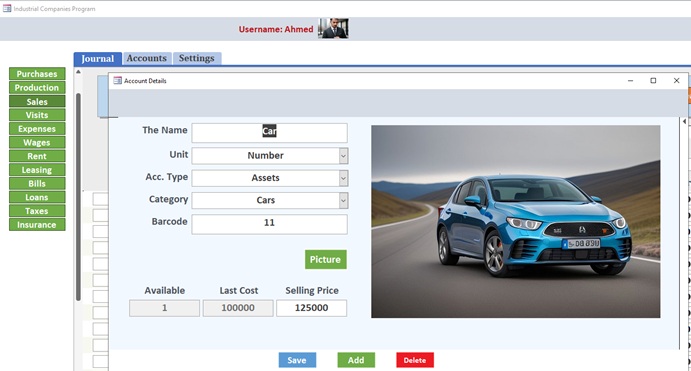
Task: Click the small left-pointing arrow at right edge
Action: point(684,121)
